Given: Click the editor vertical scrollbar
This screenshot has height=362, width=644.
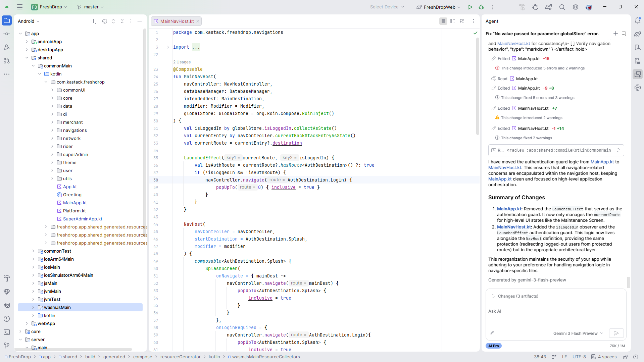Looking at the screenshot, I should pyautogui.click(x=478, y=86).
